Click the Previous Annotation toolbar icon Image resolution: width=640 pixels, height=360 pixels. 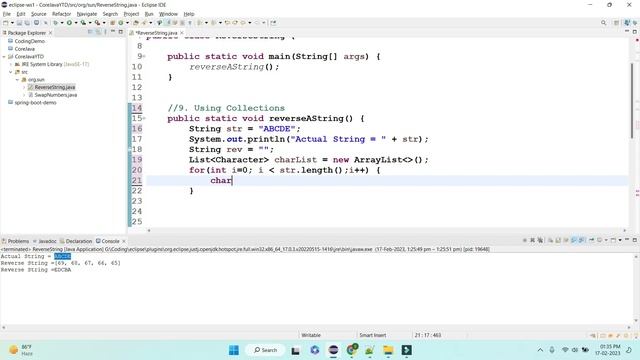coord(213,23)
